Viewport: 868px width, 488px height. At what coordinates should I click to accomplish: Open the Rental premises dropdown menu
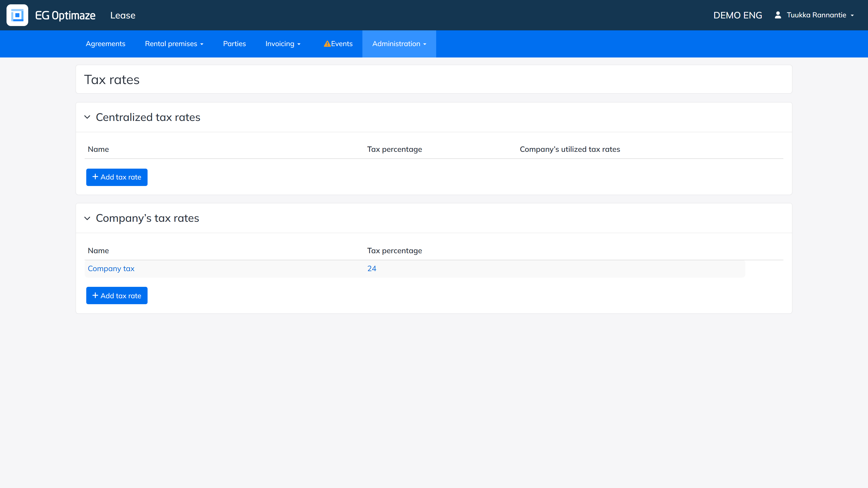174,44
